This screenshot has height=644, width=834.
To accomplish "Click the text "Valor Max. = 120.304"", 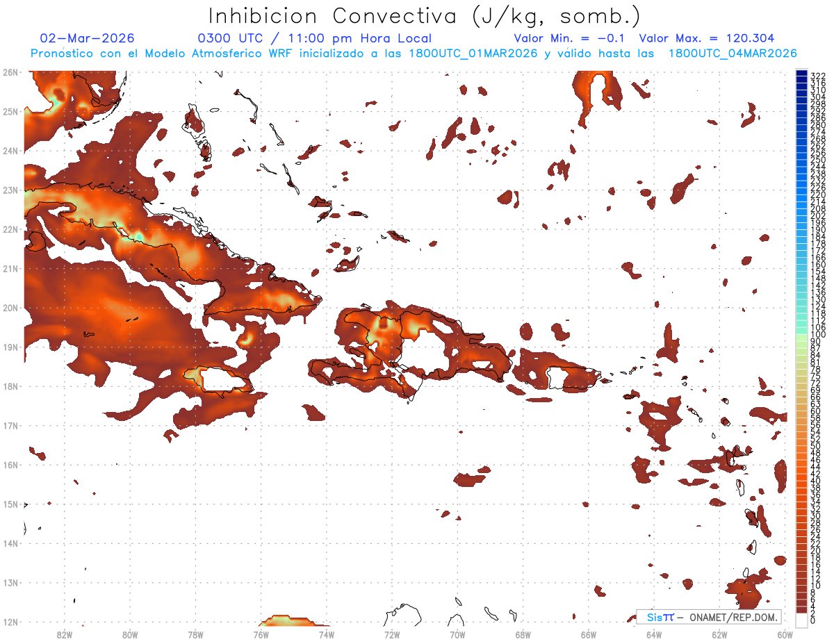I will [707, 38].
